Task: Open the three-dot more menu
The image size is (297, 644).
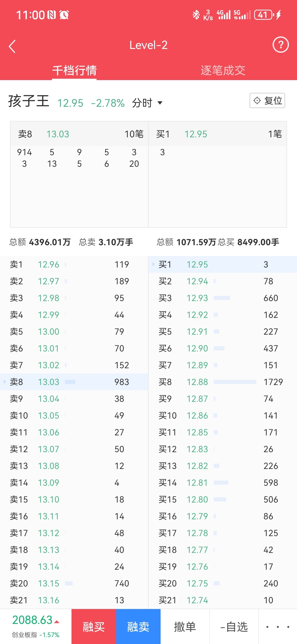Action: coord(278,627)
